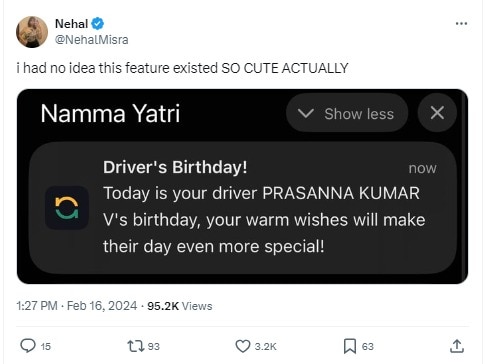Click the reply speech bubble icon
Image resolution: width=486 pixels, height=364 pixels.
(x=28, y=346)
